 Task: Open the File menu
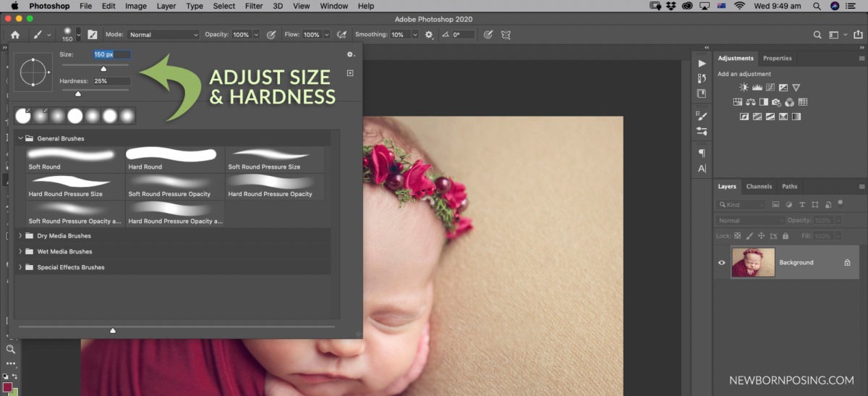click(85, 6)
